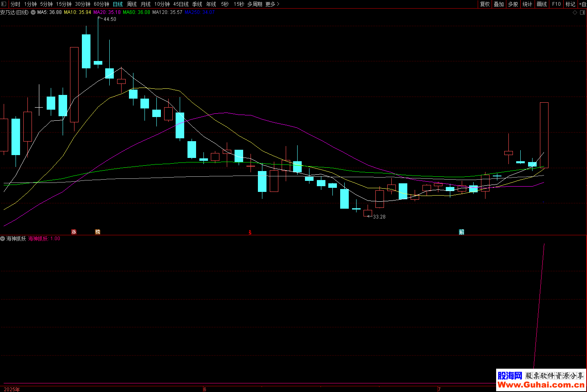
Task: Click the 2025年 timeline label
Action: (x=11, y=389)
